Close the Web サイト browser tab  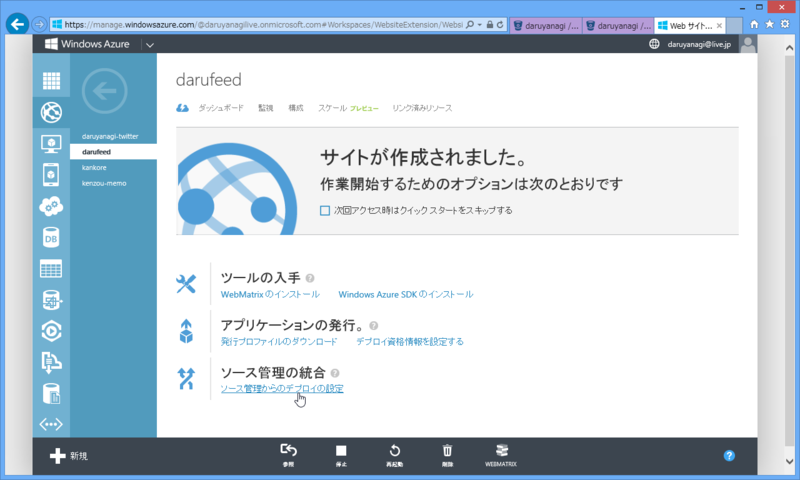(x=719, y=26)
